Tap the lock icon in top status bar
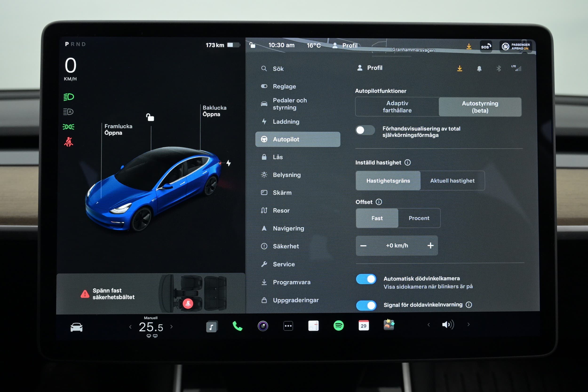This screenshot has height=392, width=588. coord(253,45)
